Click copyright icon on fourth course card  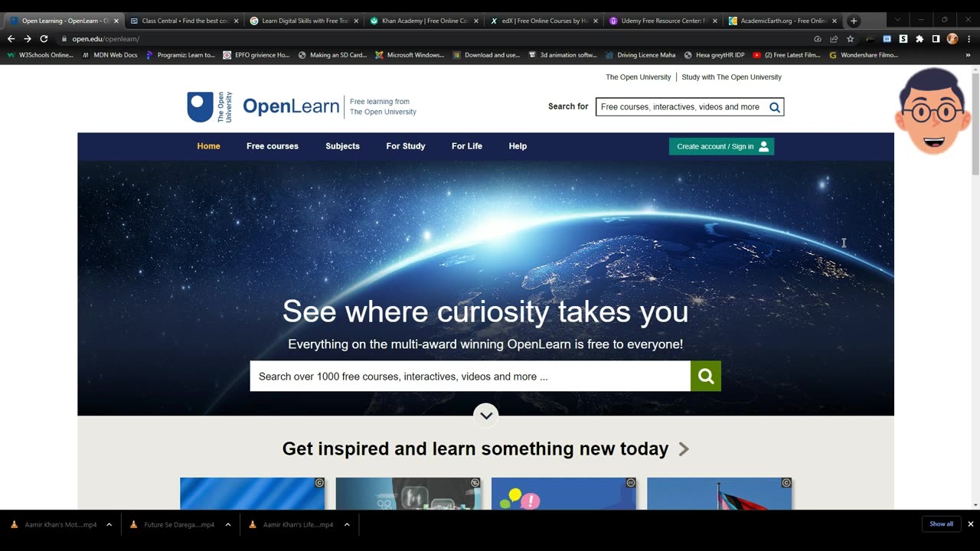[786, 483]
